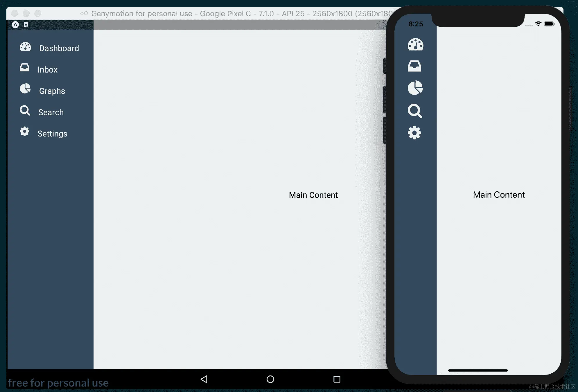
Task: Click the Dashboard gauge icon on tablet sidebar
Action: pyautogui.click(x=25, y=47)
